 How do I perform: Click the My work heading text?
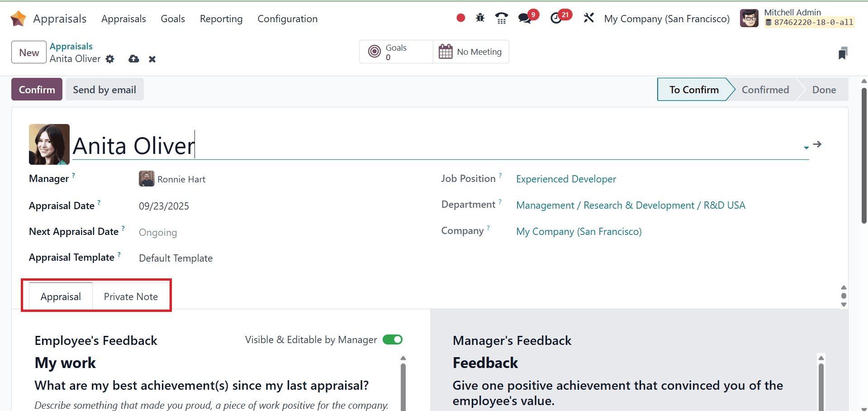tap(65, 363)
